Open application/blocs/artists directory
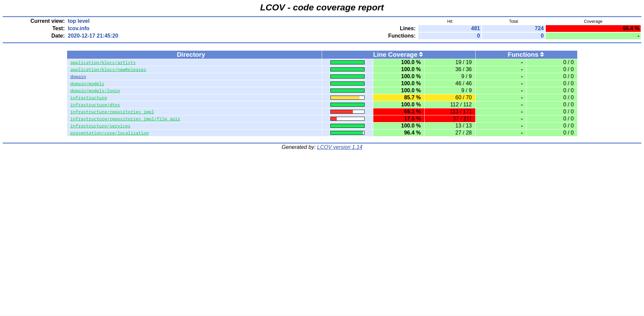Viewport: 644px width, 316px height. pyautogui.click(x=103, y=63)
